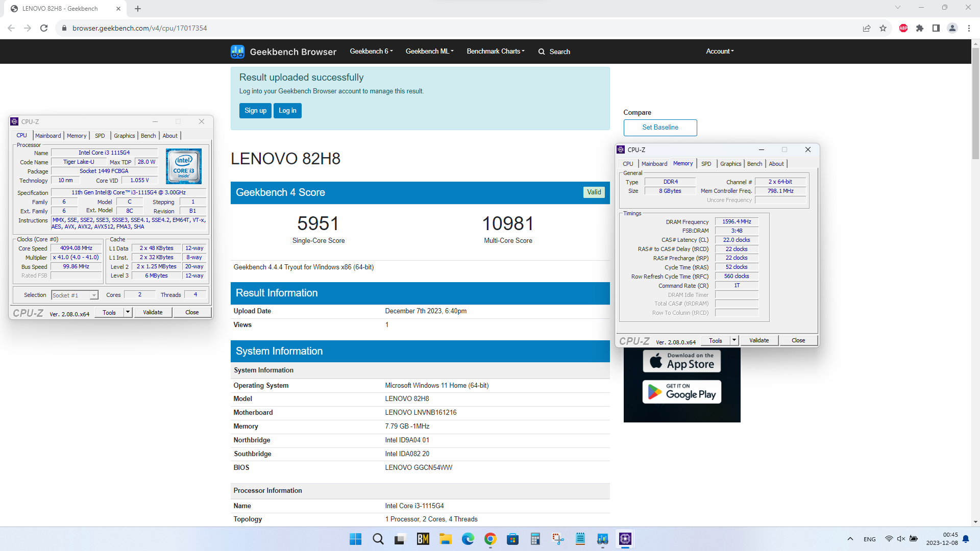Open Bench tab in left CPU-Z
The height and width of the screenshot is (551, 980).
[149, 136]
